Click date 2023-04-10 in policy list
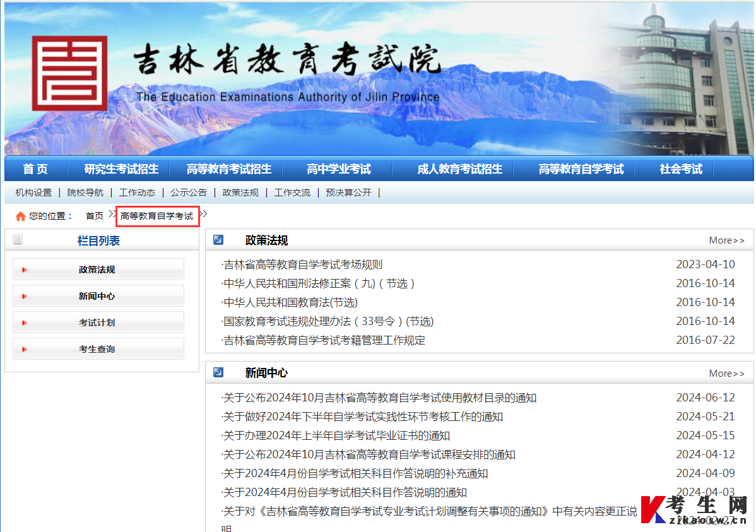Image resolution: width=756 pixels, height=532 pixels. [x=706, y=264]
